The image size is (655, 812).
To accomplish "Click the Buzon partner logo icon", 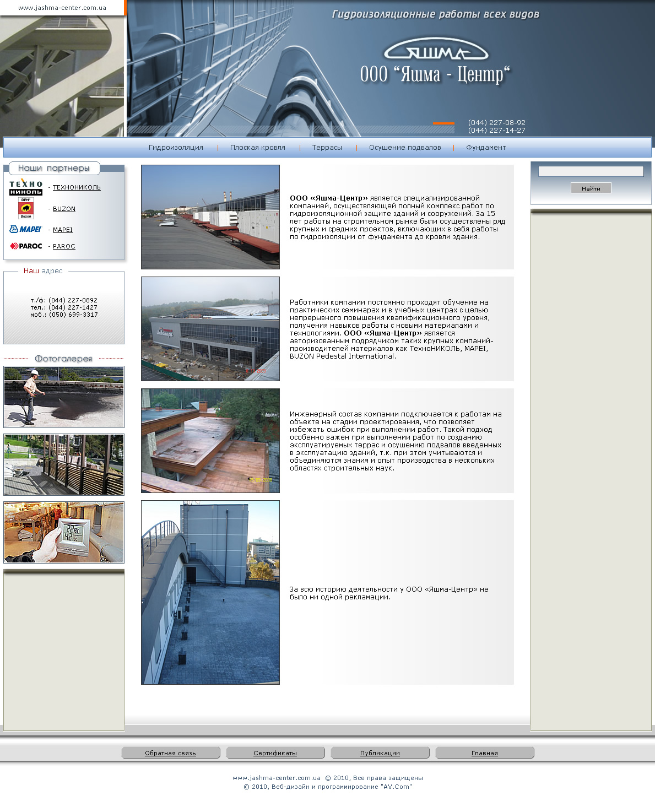I will (26, 208).
